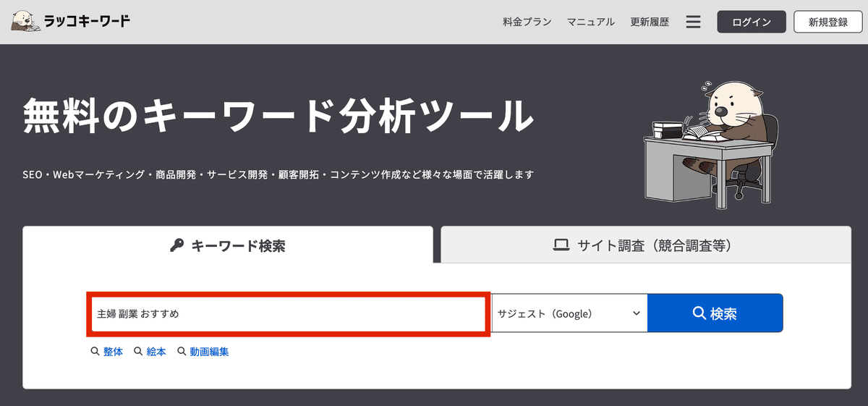Switch to the キーワード検索 tab
This screenshot has height=406, width=868.
coord(228,245)
